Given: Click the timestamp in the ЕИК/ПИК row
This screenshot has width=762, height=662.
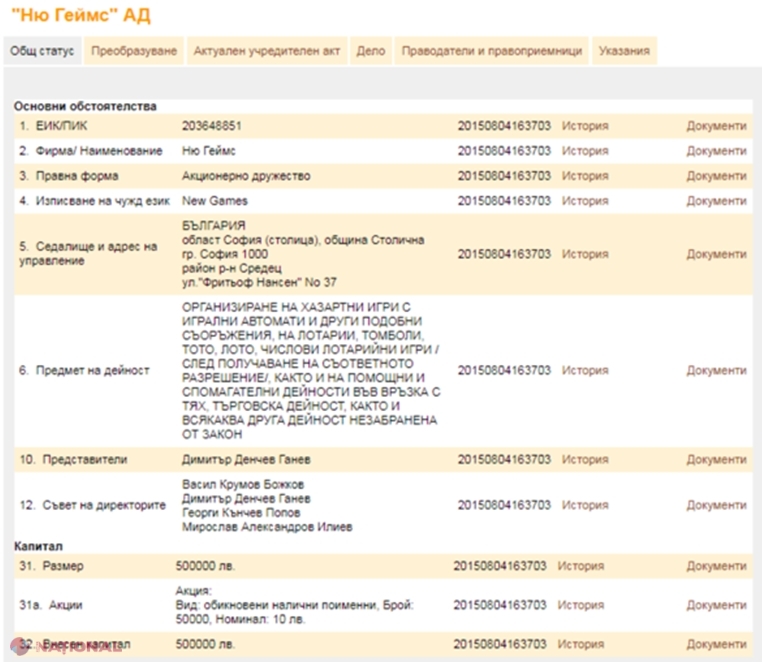Looking at the screenshot, I should tap(504, 126).
